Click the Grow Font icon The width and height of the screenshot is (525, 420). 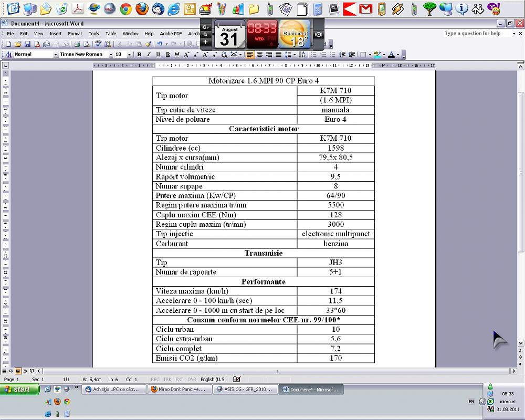pyautogui.click(x=186, y=54)
